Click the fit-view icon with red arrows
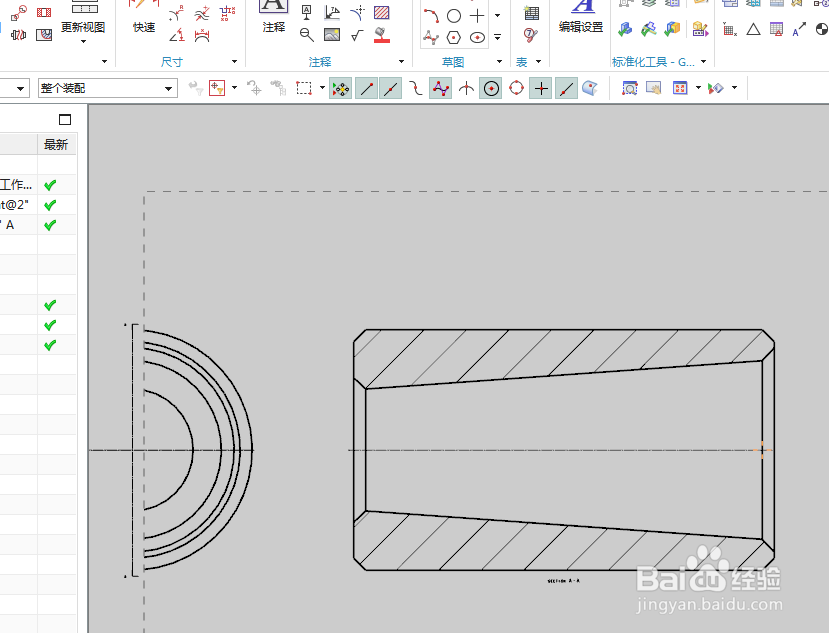The width and height of the screenshot is (829, 633). 680,88
